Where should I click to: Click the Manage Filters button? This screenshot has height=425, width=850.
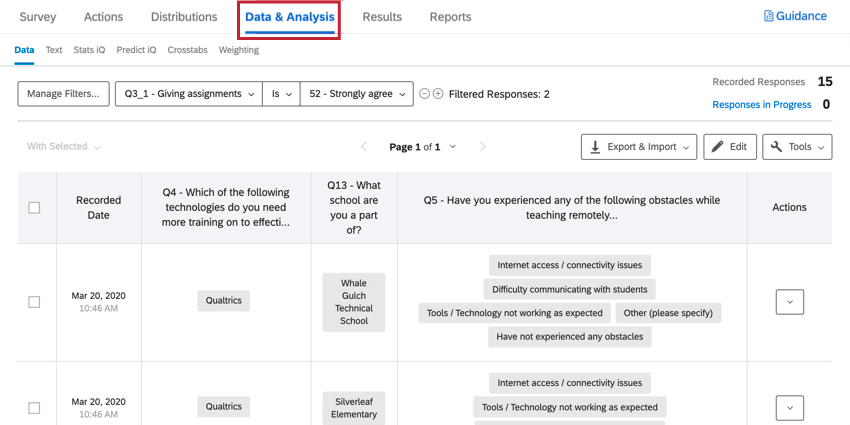(x=63, y=94)
